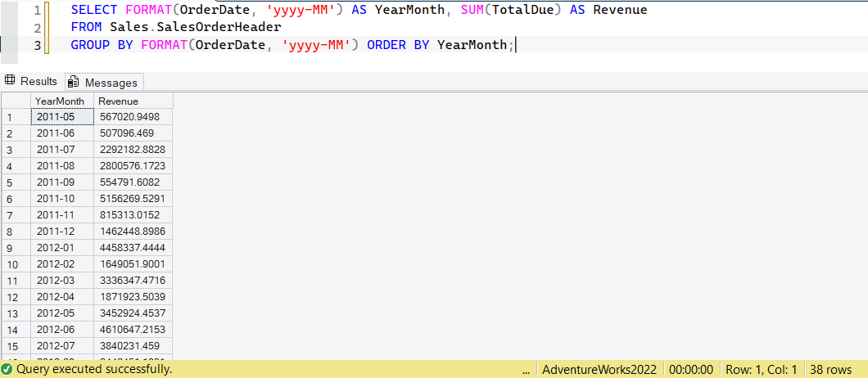Viewport: 868px width, 378px height.
Task: Click the green query success checkmark icon
Action: tap(7, 369)
